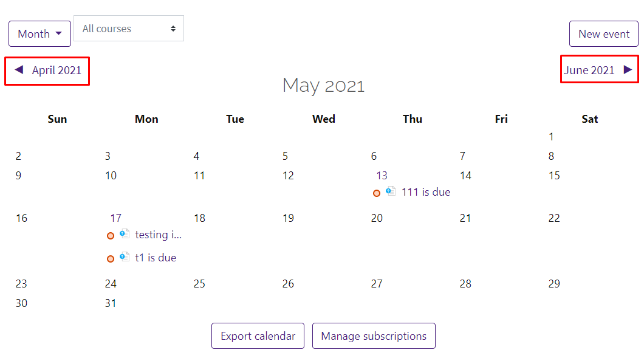644x358 pixels.
Task: Expand the All courses selector
Action: click(129, 29)
